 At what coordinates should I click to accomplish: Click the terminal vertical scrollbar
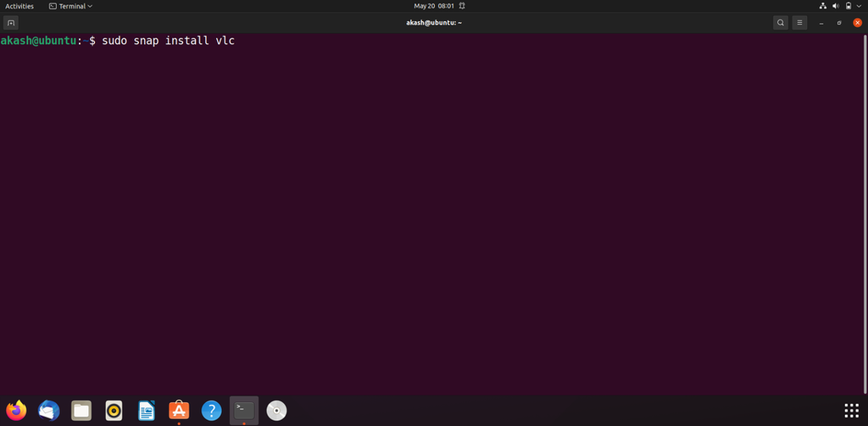coord(865,214)
